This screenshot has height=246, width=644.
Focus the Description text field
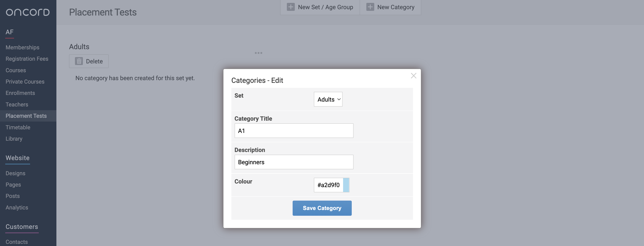point(294,162)
